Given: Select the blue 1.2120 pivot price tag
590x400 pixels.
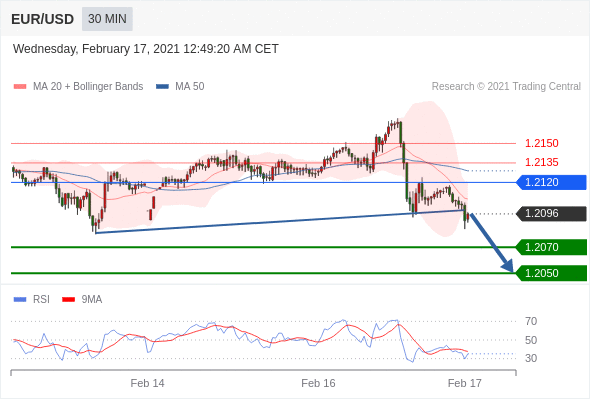Looking at the screenshot, I should [552, 182].
